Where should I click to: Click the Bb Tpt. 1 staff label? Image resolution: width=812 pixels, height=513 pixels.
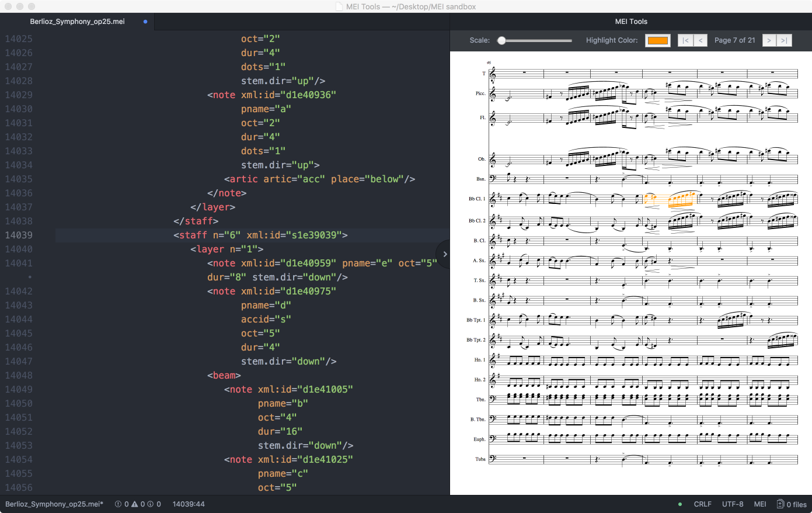coord(476,320)
